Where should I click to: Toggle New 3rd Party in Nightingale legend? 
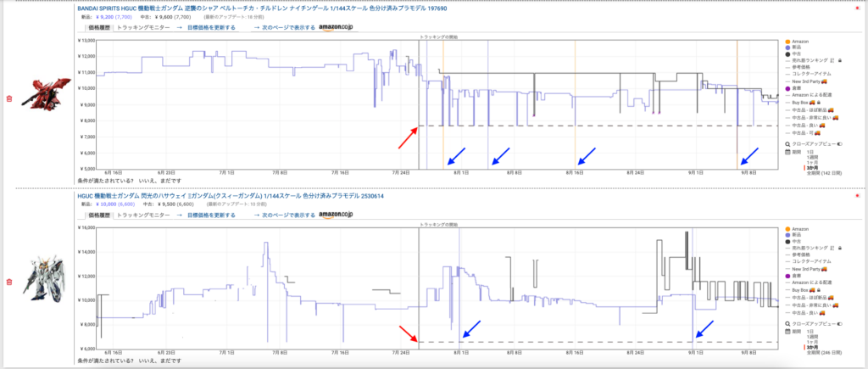806,81
